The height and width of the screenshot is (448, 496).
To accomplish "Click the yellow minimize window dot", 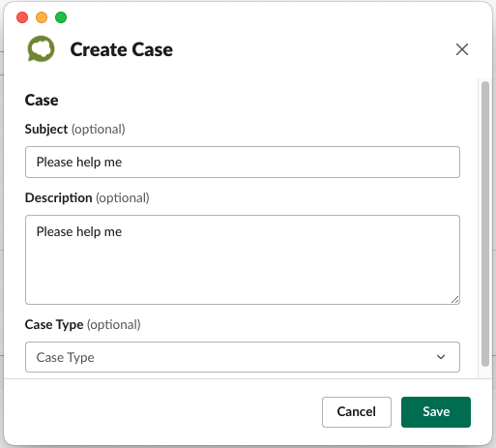I will click(x=42, y=17).
